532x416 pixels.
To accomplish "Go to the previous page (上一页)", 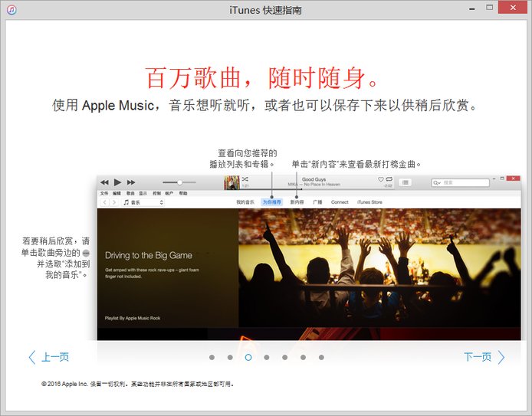I will click(49, 357).
